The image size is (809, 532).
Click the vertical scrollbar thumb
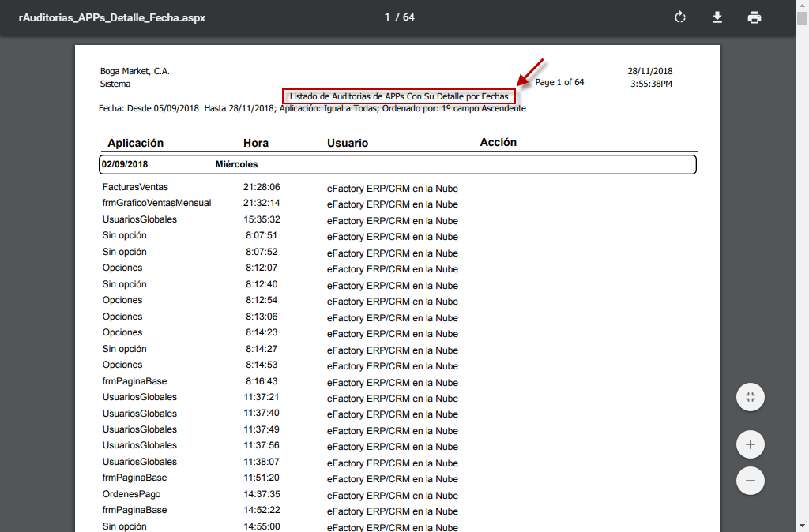(802, 19)
